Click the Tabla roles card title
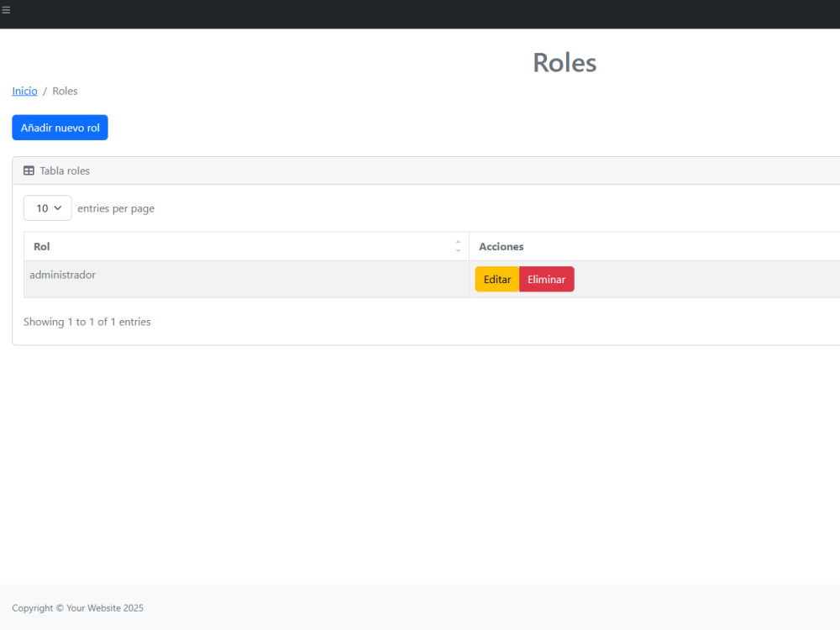 coord(65,171)
